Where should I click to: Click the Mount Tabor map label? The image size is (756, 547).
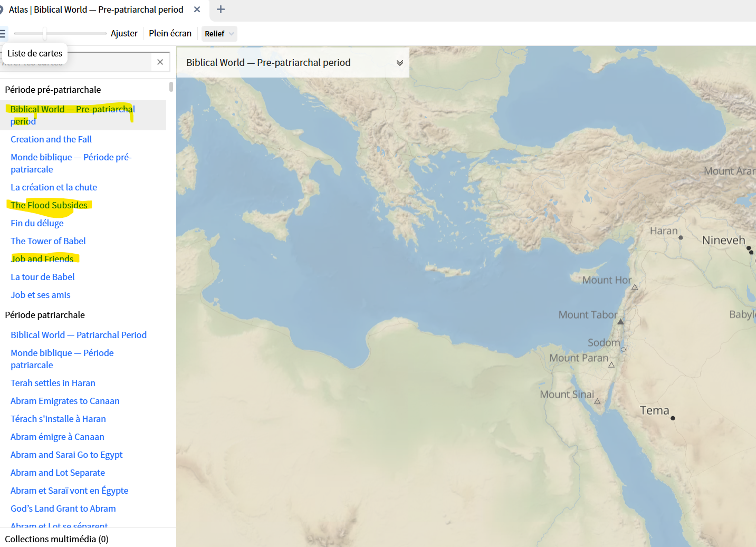pos(588,315)
